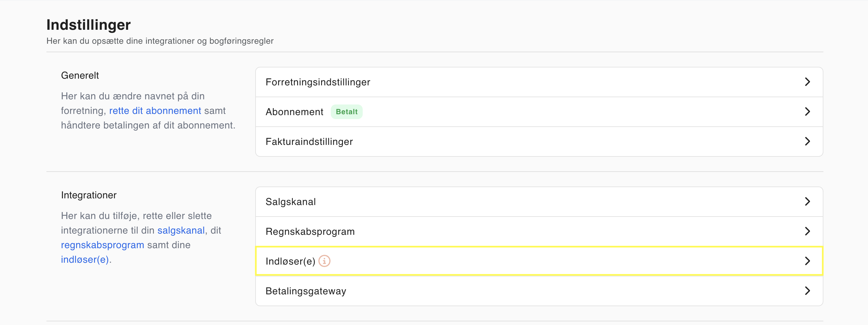
Task: Select the Indløser(e) integration entry
Action: (x=290, y=261)
